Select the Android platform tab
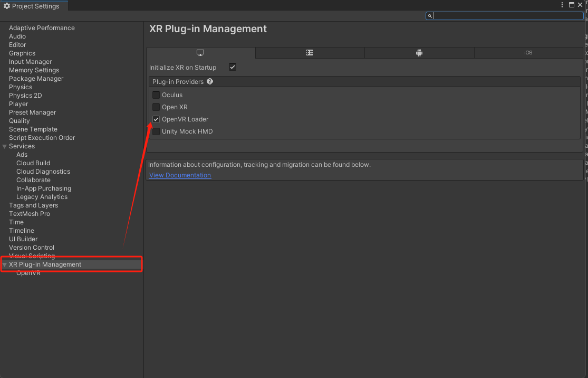 419,53
